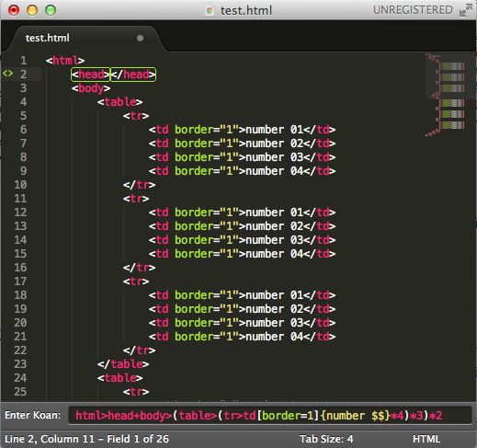Click the yellow minimize window button
Viewport: 477px width, 448px height.
[x=32, y=10]
